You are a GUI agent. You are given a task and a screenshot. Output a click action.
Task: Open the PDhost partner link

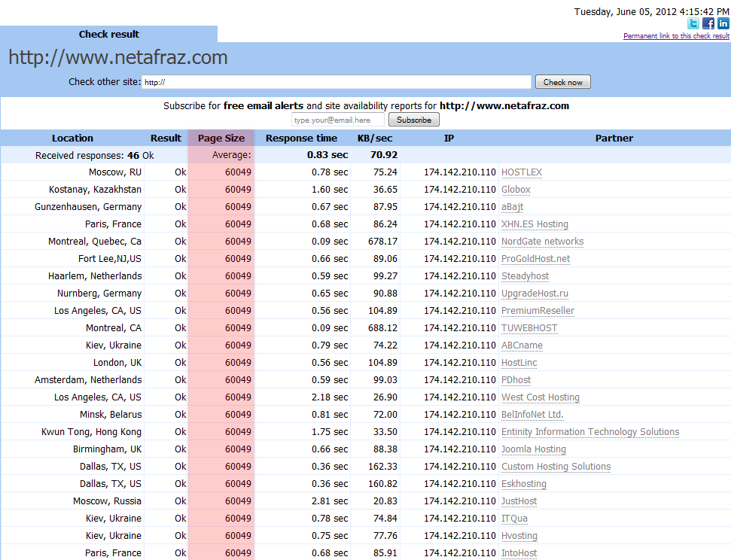click(x=516, y=379)
